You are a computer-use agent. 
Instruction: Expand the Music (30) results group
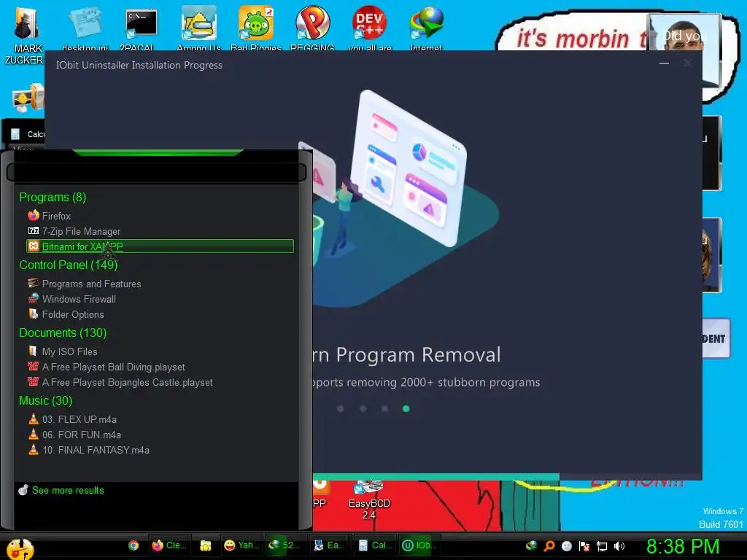tap(45, 400)
